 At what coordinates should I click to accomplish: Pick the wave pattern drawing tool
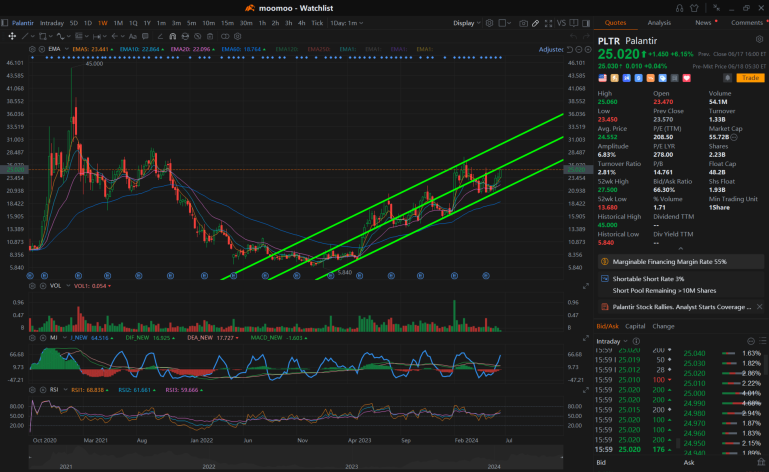click(61, 36)
